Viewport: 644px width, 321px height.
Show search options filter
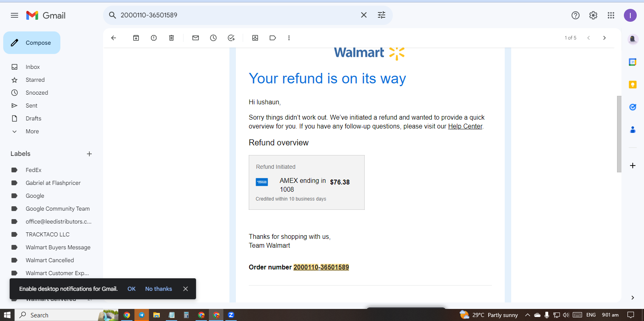point(382,15)
